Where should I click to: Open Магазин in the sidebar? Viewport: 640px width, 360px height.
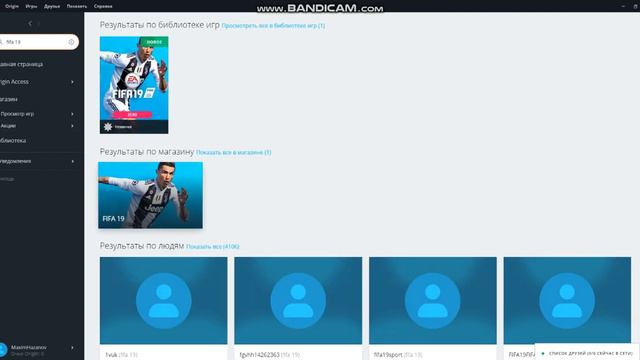(9, 99)
